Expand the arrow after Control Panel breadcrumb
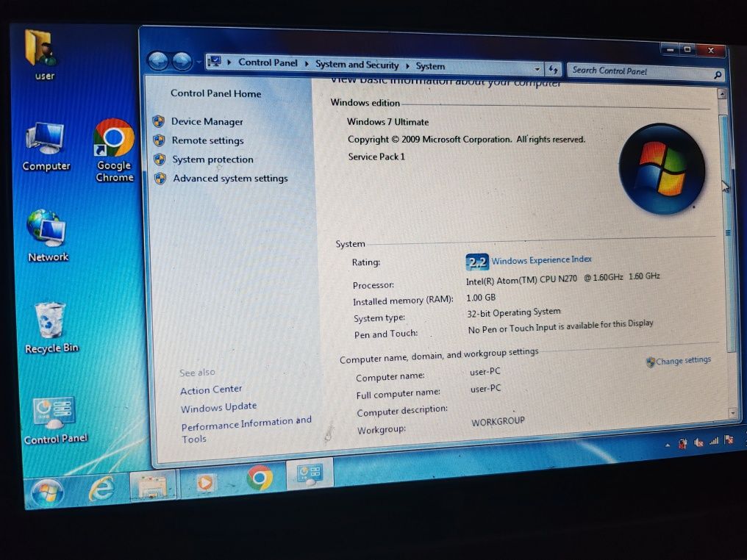 (307, 64)
